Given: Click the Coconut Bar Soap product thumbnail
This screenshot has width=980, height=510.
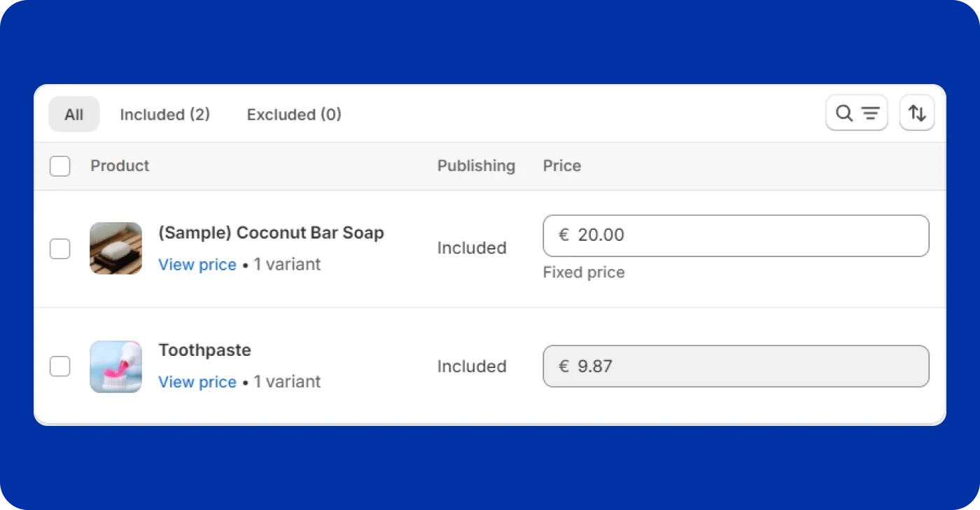Looking at the screenshot, I should coord(115,248).
